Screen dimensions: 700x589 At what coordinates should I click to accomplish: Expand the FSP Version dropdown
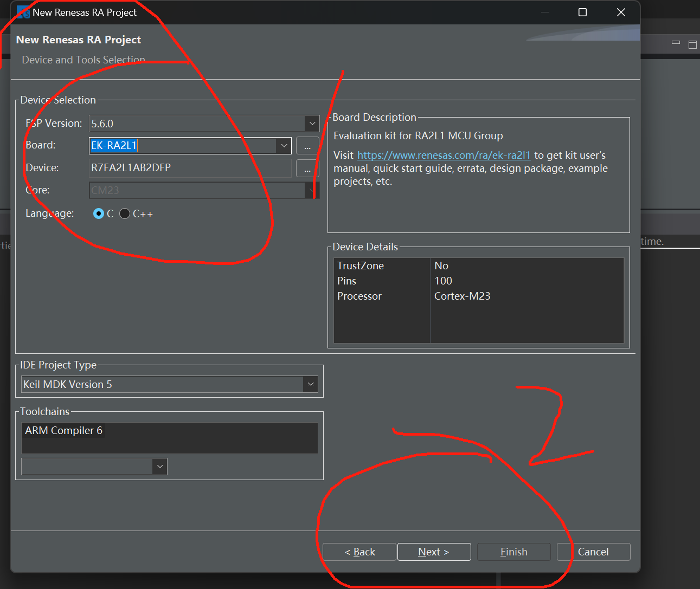pyautogui.click(x=312, y=124)
